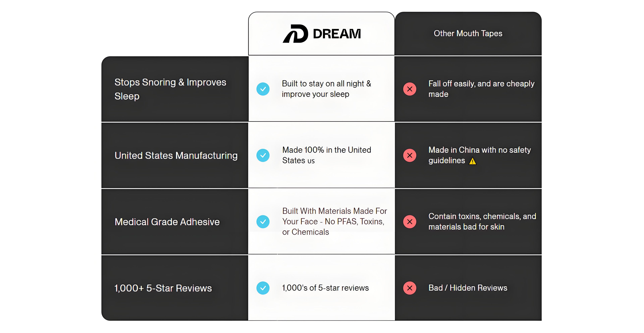The height and width of the screenshot is (333, 644).
Task: Click blue checkmark beside '1,000's of 5-star reviews'
Action: tap(263, 288)
